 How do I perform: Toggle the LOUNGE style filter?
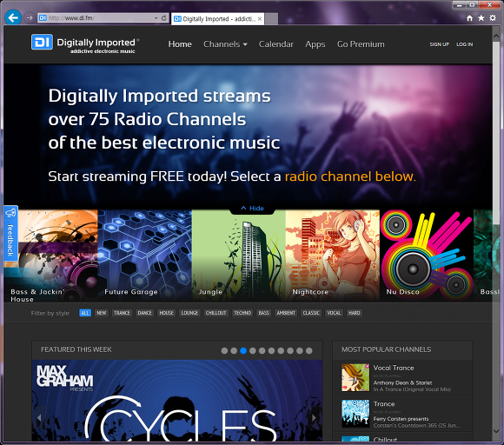click(189, 313)
